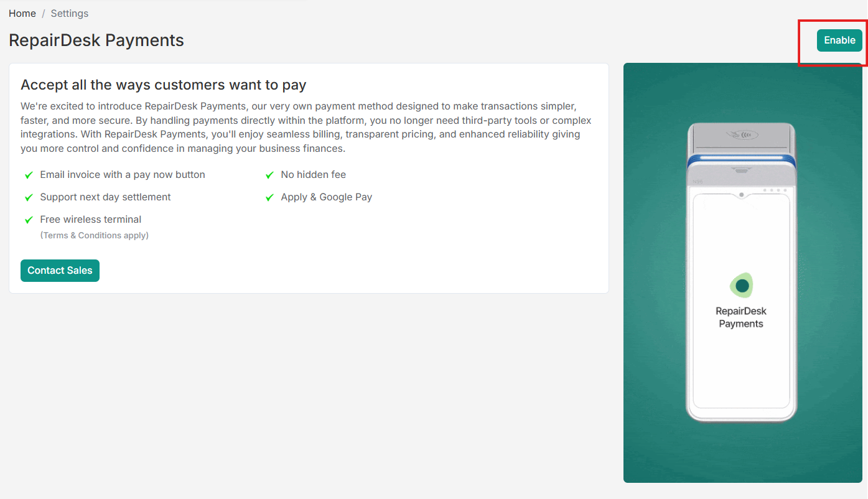Screen dimensions: 868x499
Task: Enable RepairDesk Payments
Action: click(x=839, y=40)
